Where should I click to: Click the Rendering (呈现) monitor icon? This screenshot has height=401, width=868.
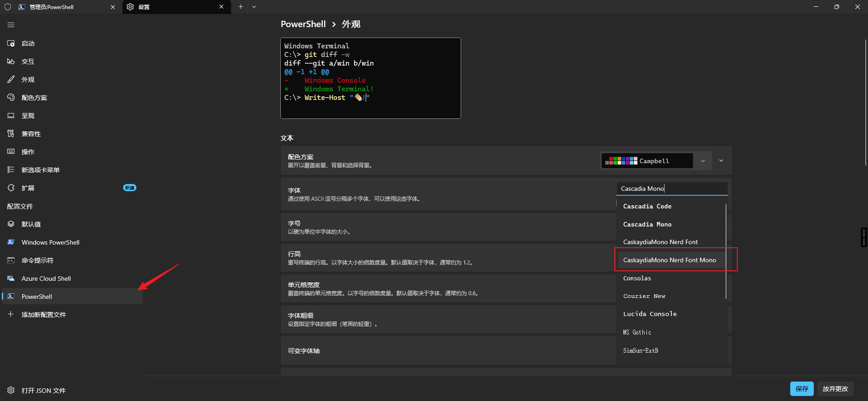(11, 116)
